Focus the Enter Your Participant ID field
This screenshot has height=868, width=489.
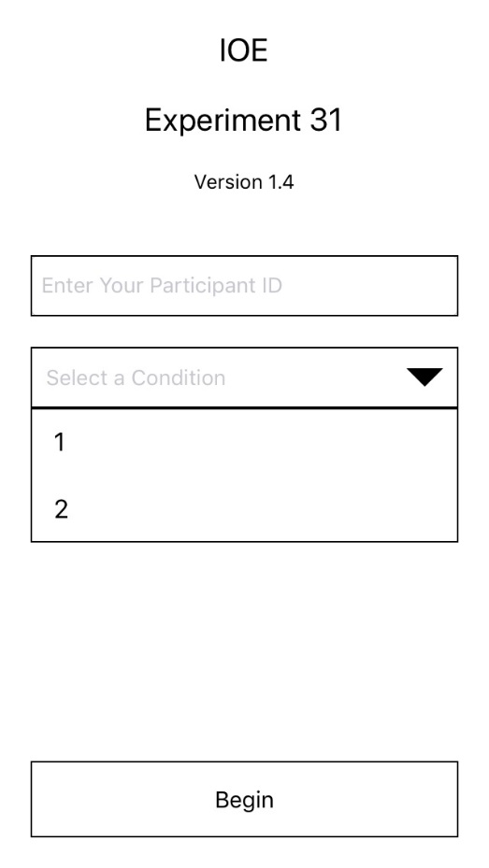click(x=244, y=286)
